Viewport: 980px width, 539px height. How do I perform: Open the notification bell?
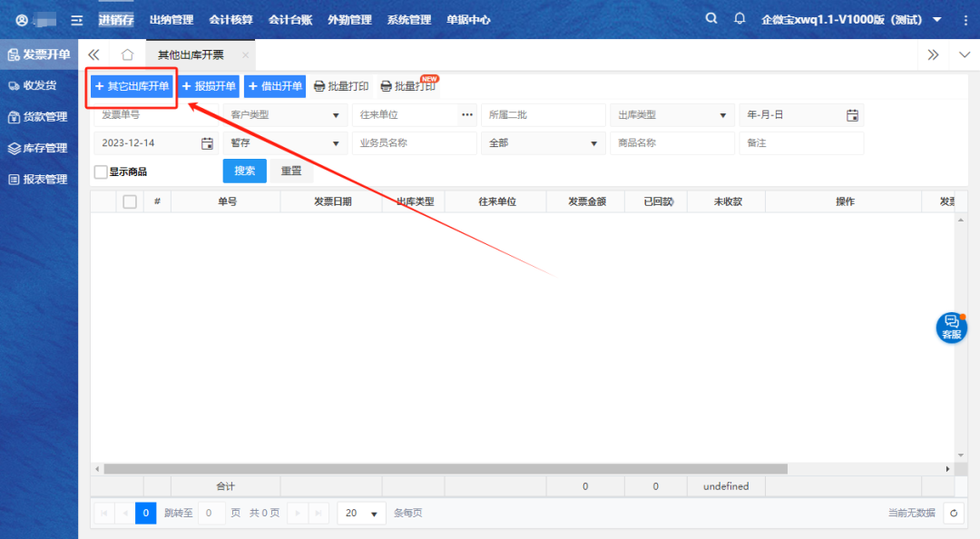coord(740,19)
